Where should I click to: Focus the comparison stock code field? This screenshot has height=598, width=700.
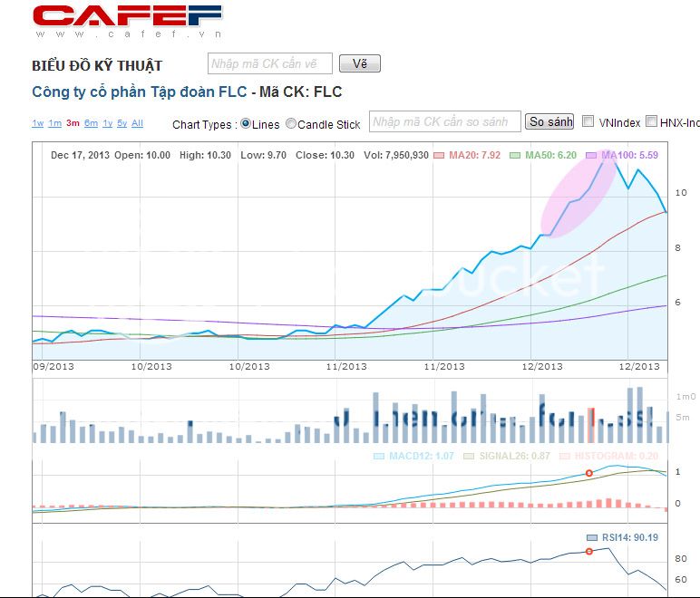coord(445,121)
